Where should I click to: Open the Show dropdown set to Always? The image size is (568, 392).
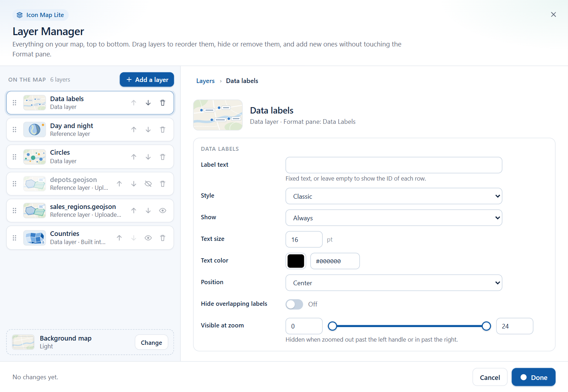[394, 218]
